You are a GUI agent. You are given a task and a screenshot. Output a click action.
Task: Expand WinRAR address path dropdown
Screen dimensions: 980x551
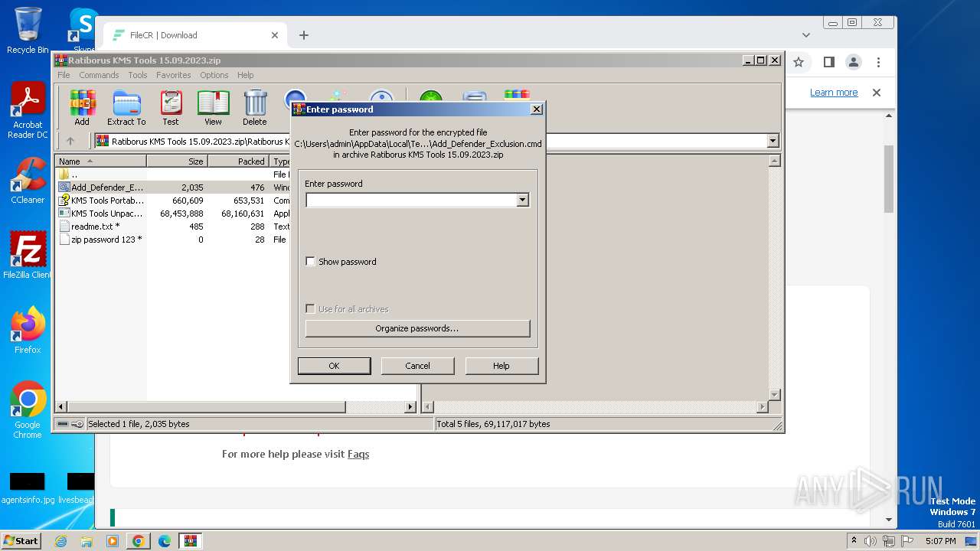coord(773,141)
